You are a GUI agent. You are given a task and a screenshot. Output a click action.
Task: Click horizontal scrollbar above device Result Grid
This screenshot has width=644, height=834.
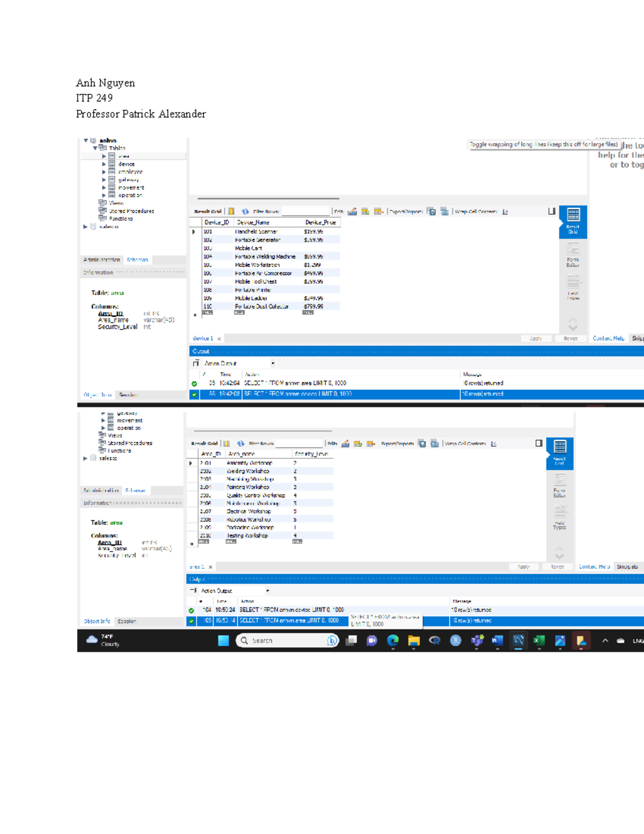268,199
